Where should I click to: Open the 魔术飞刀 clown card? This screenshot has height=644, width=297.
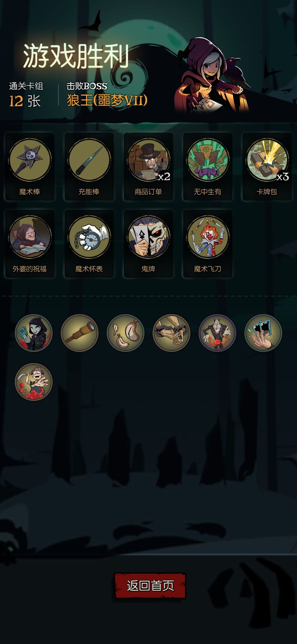tap(208, 244)
